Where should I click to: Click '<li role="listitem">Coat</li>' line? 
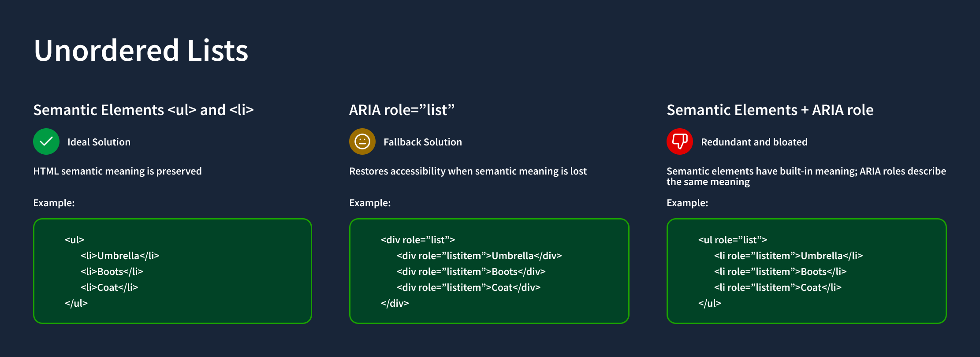[778, 287]
